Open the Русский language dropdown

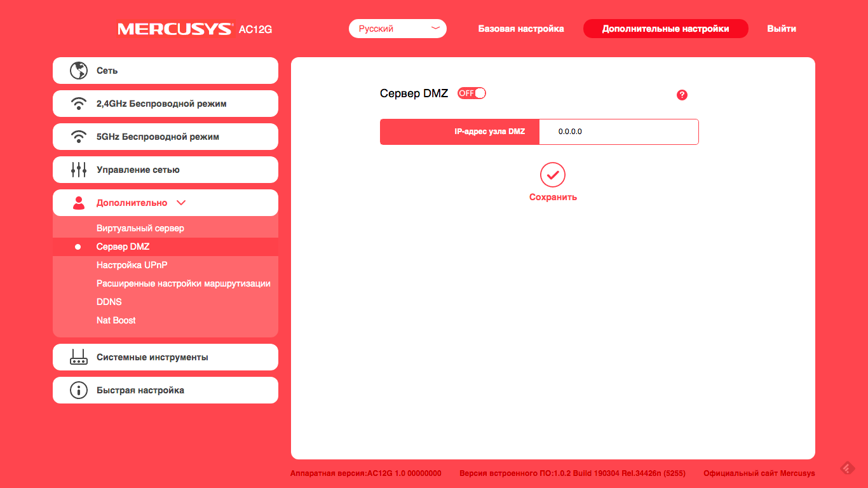coord(397,29)
